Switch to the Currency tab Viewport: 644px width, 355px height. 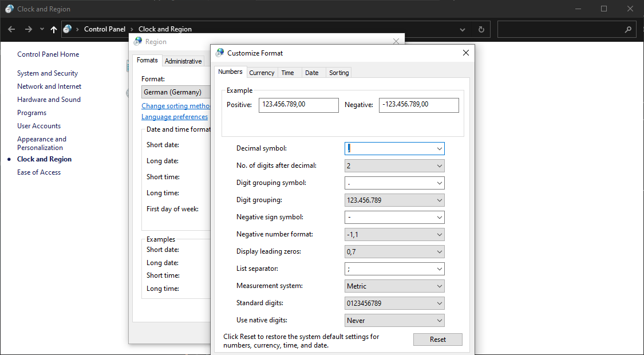(262, 72)
